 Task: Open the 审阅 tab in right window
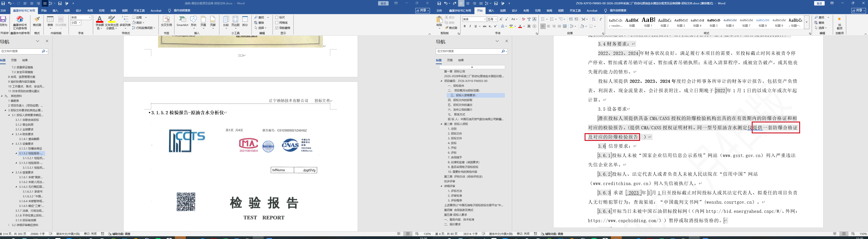(549, 11)
